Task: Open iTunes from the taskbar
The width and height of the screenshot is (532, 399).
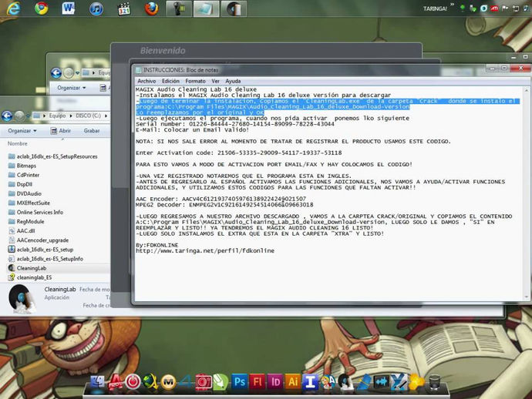Action: [96, 8]
